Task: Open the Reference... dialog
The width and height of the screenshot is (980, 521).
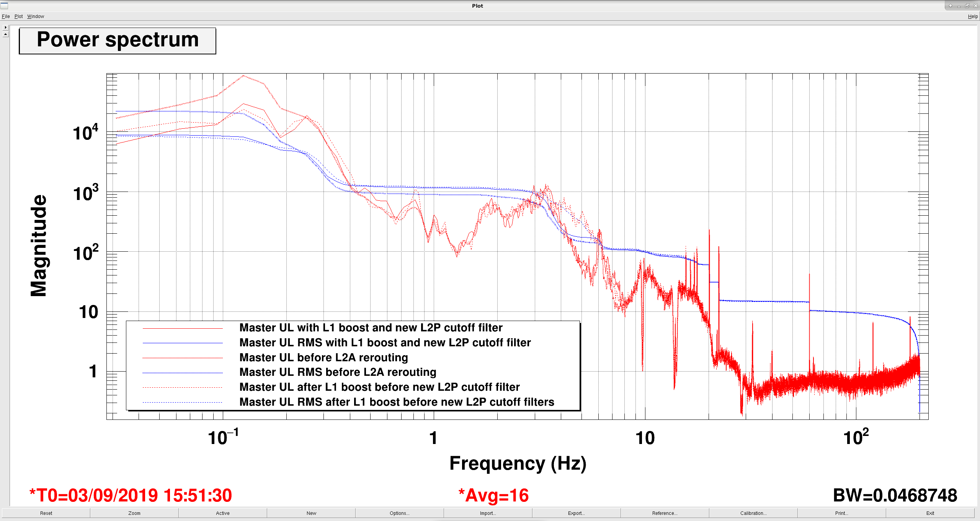Action: coord(665,513)
